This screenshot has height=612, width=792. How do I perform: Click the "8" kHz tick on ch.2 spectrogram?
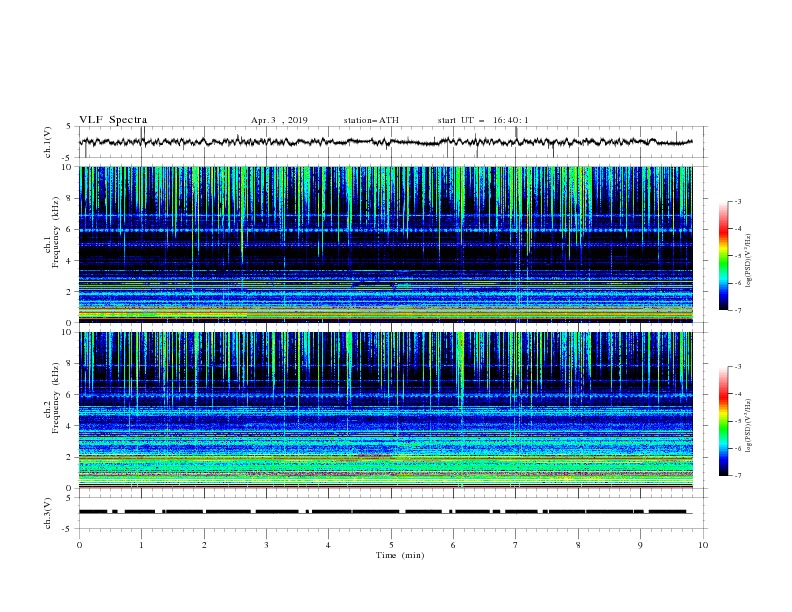click(x=69, y=364)
